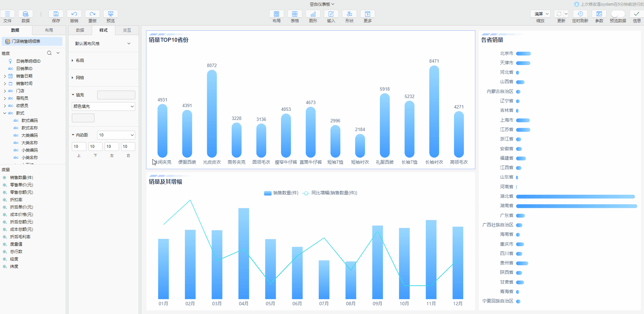Viewport: 644px width, 314px height.
Task: Open the 颜色填充 fill type dropdown
Action: 104,106
